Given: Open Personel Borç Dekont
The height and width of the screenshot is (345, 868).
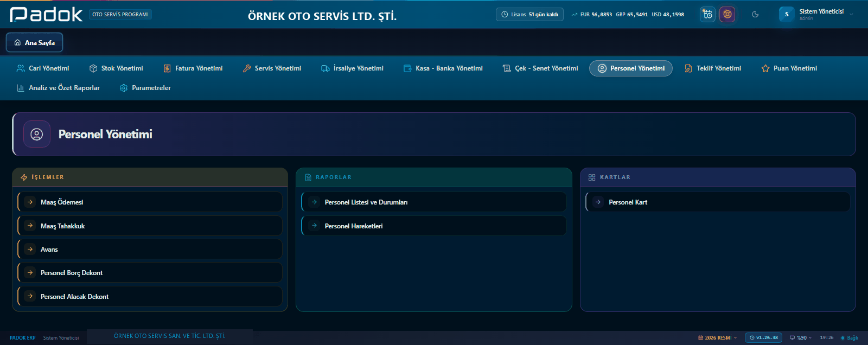Looking at the screenshot, I should (x=150, y=272).
